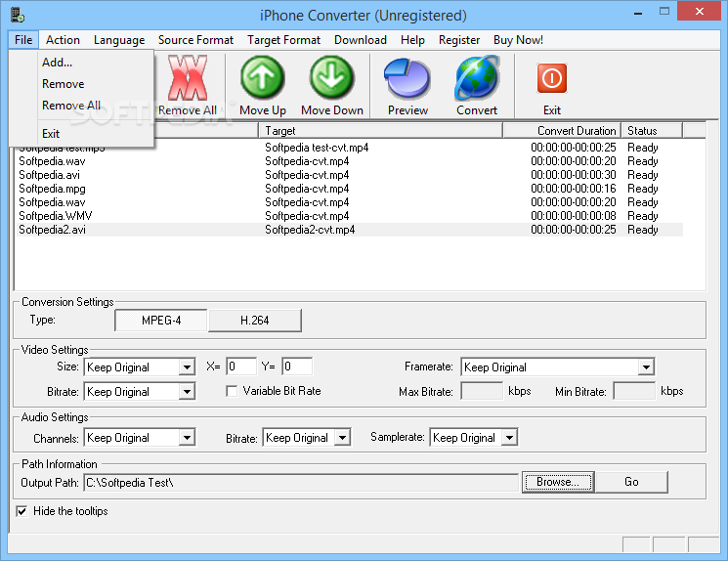This screenshot has width=728, height=561.
Task: Click the Y= size input field
Action: pyautogui.click(x=297, y=367)
